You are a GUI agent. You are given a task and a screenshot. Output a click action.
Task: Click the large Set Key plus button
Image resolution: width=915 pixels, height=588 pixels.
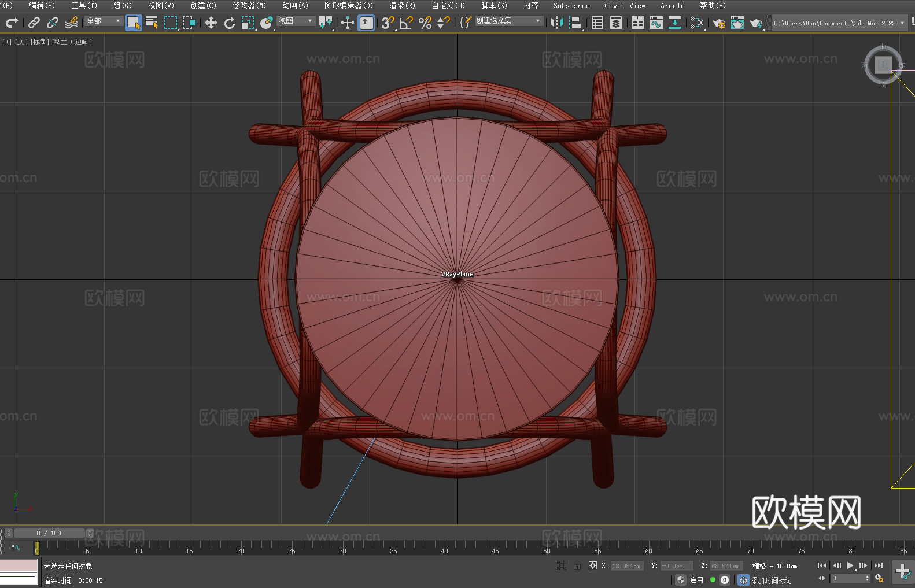pyautogui.click(x=903, y=572)
